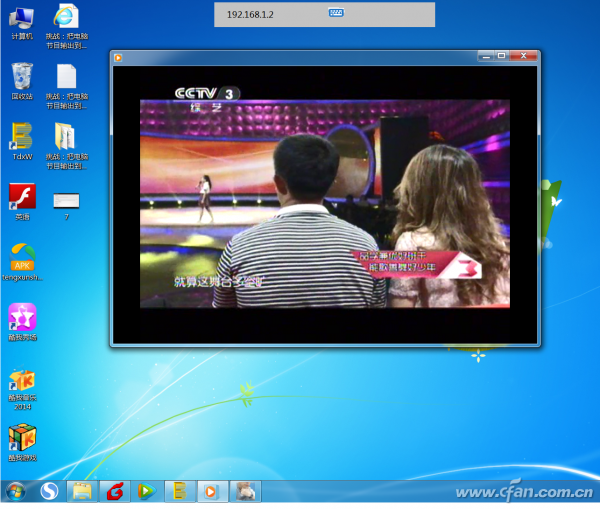
Task: Launch the Kuwo games cube shortcut
Action: 22,442
